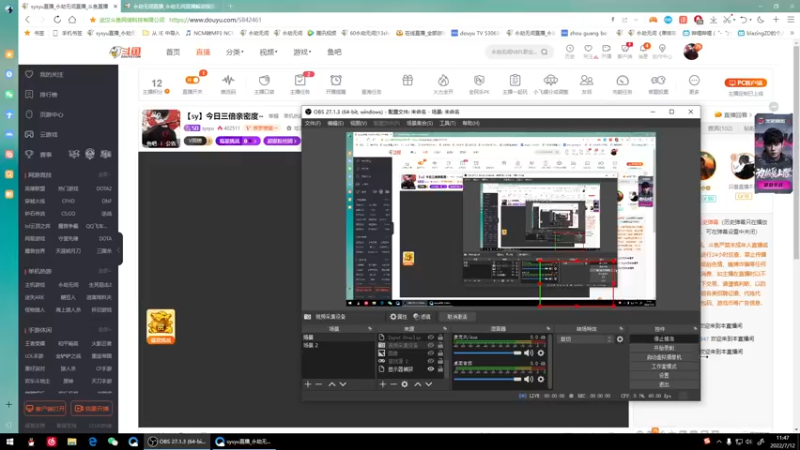Open the 视图(V) menu in OBS

coord(358,123)
